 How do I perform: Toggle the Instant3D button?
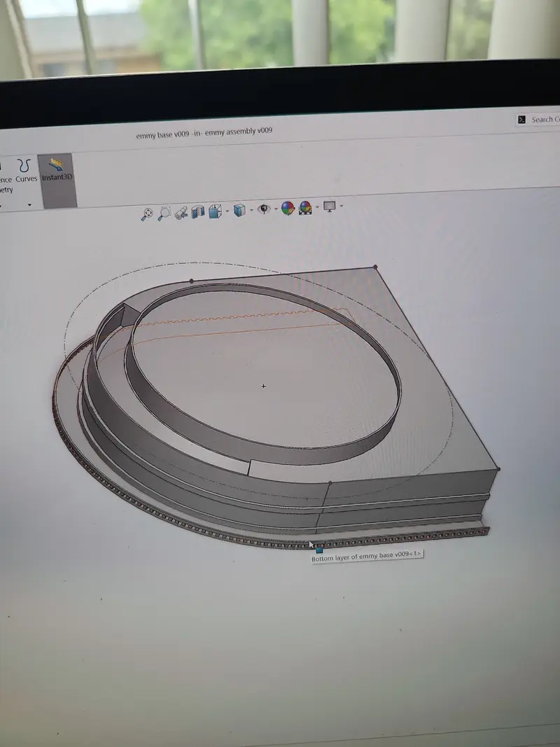[x=57, y=180]
